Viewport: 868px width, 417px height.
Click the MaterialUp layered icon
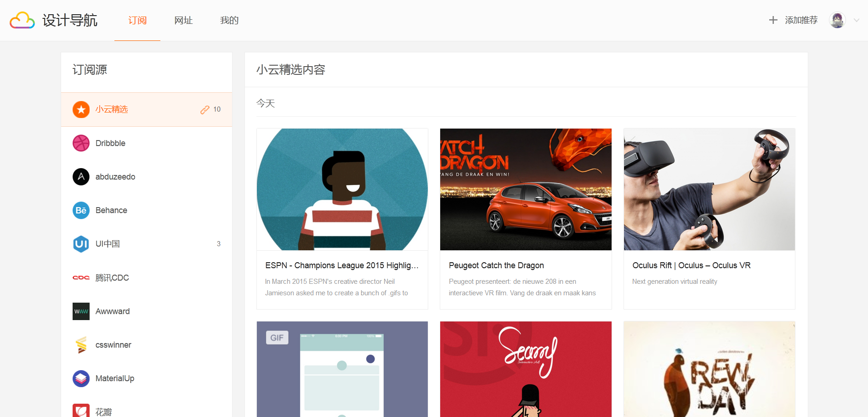(x=81, y=378)
